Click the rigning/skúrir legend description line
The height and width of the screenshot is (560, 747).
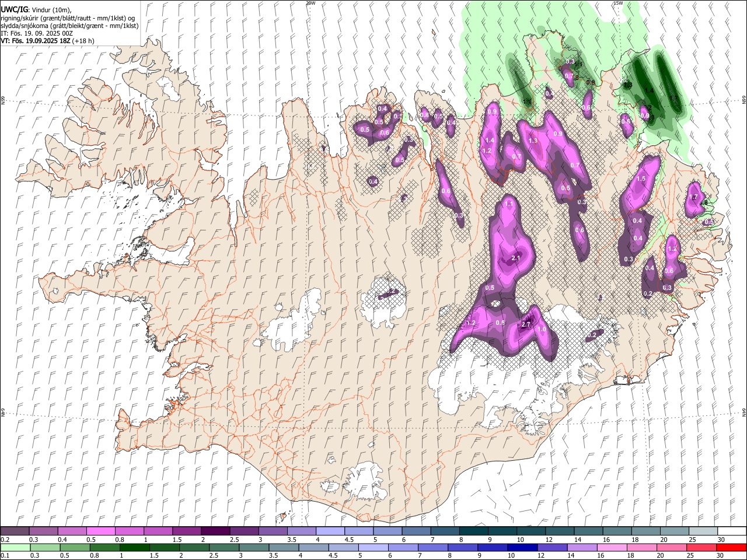[x=68, y=18]
